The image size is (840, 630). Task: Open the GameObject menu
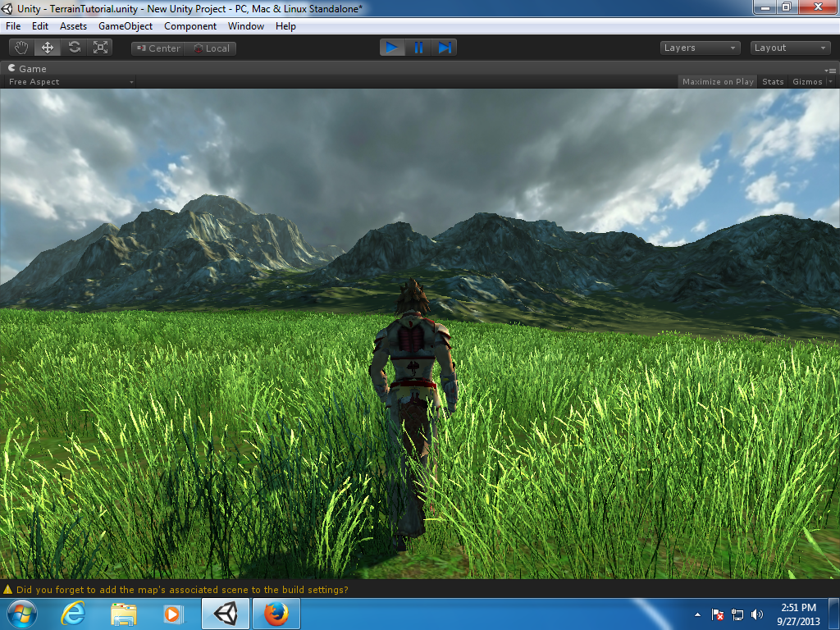coord(126,26)
